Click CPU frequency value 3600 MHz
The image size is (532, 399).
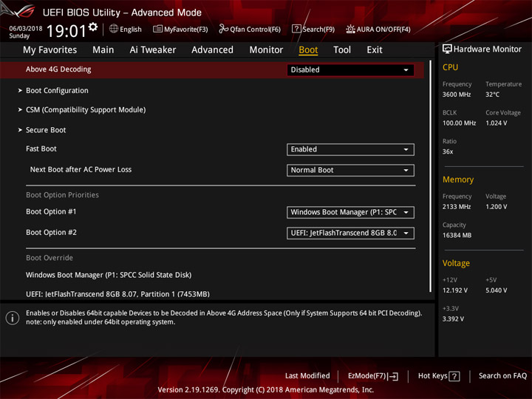coord(457,95)
